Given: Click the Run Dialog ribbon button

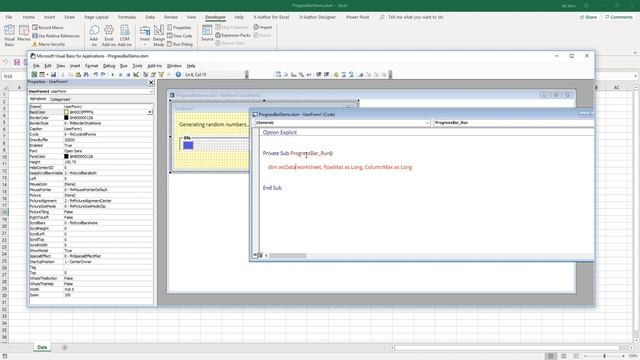Looking at the screenshot, I should 180,44.
